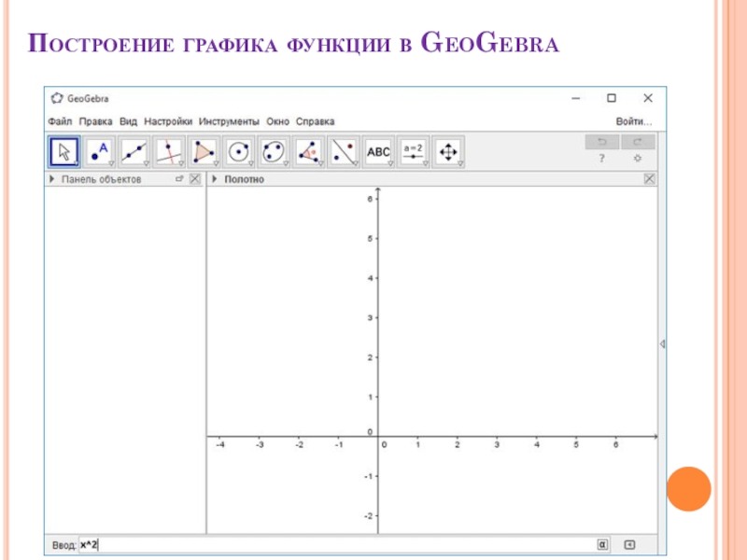Select the Move graphics view tool
This screenshot has height=560, width=747.
pos(448,152)
